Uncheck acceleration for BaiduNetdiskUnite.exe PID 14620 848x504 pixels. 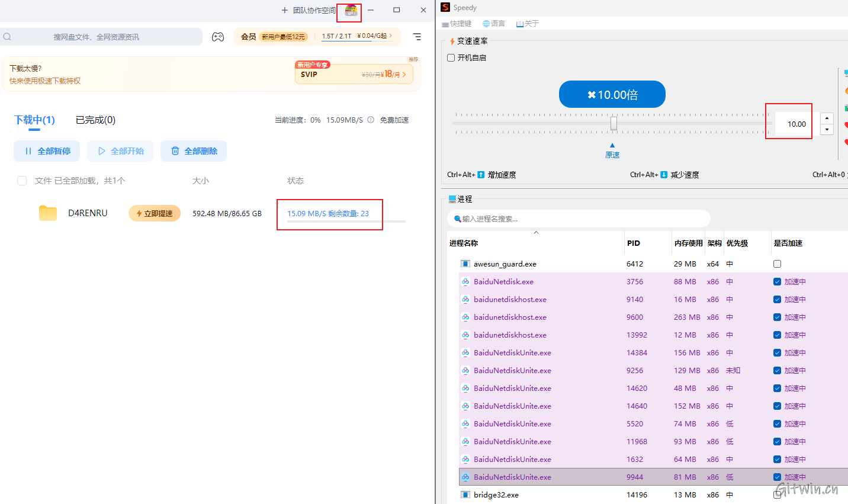click(x=777, y=389)
